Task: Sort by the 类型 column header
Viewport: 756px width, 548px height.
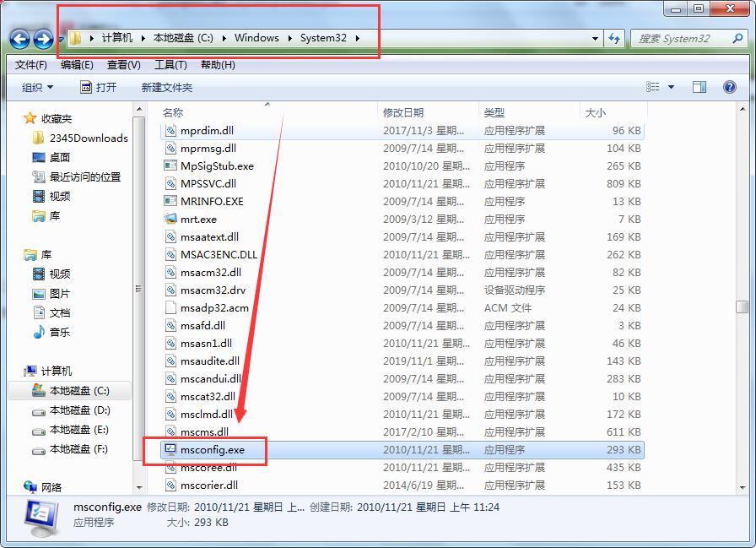Action: pos(529,112)
